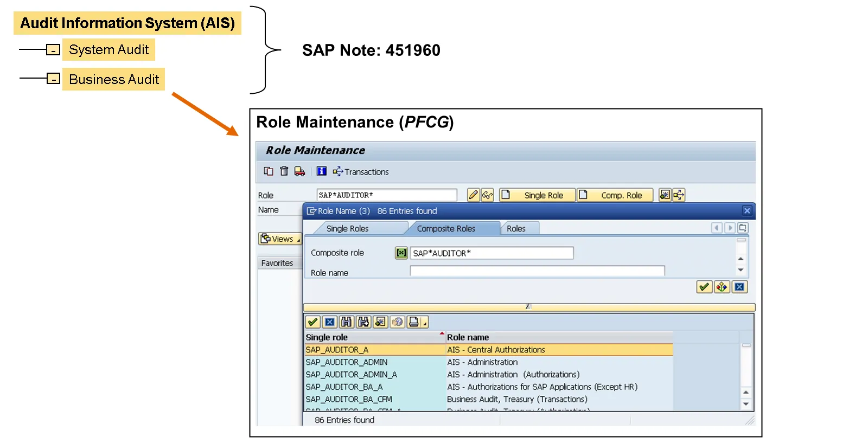Select row SAP_AUDITOR_ADMIN_A
The height and width of the screenshot is (443, 868).
point(489,375)
